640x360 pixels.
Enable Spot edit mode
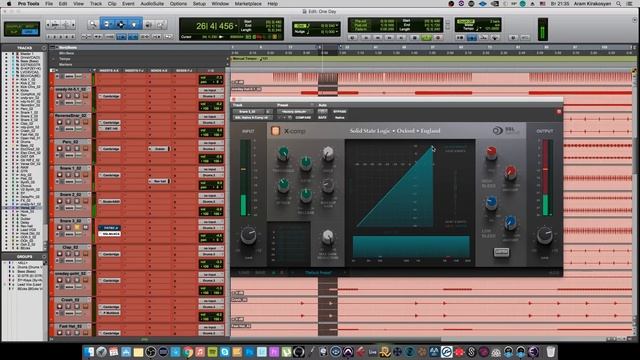click(x=30, y=26)
